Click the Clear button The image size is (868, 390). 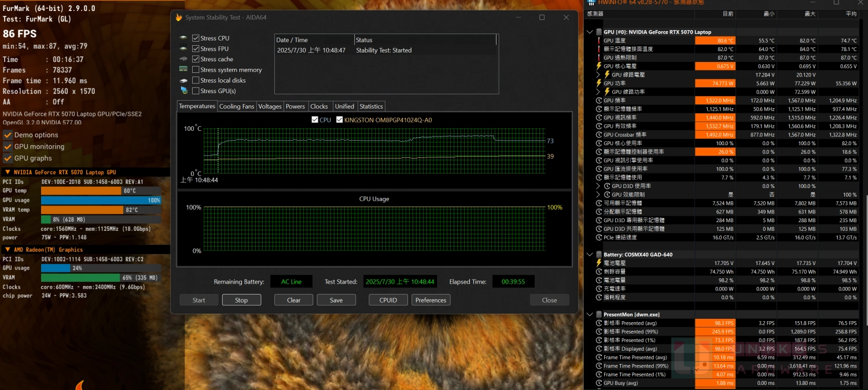294,300
